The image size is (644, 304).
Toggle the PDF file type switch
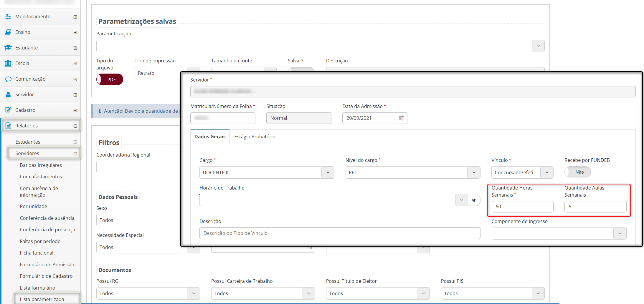pos(110,79)
